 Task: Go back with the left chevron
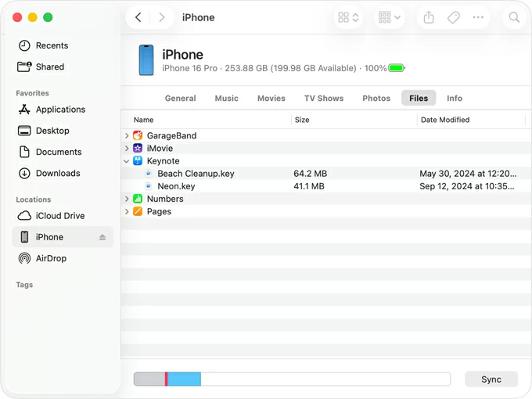tap(138, 17)
